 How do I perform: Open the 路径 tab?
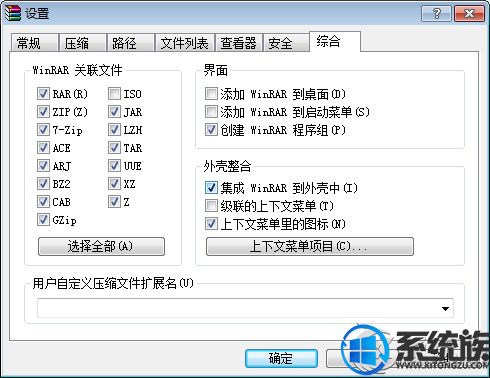[130, 43]
